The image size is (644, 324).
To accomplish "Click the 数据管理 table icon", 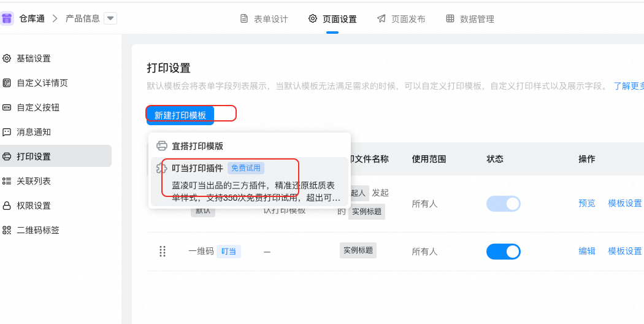I will 450,18.
